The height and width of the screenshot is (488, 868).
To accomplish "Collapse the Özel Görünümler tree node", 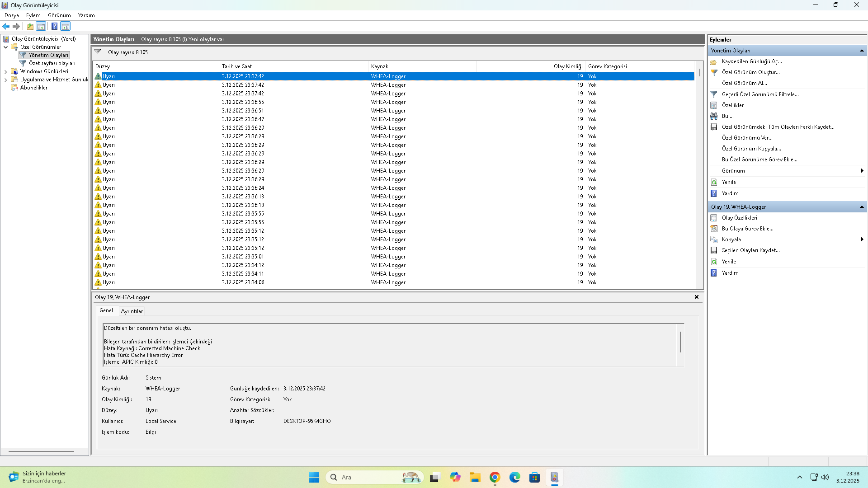I will (5, 47).
